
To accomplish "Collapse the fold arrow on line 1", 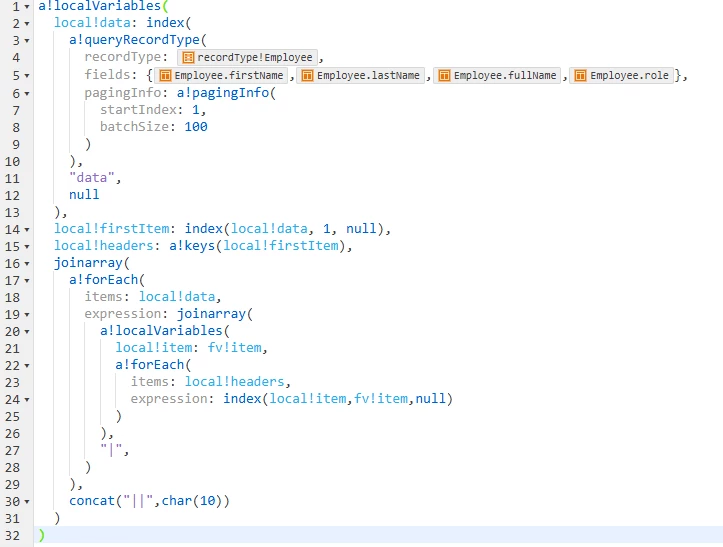I will click(x=27, y=7).
